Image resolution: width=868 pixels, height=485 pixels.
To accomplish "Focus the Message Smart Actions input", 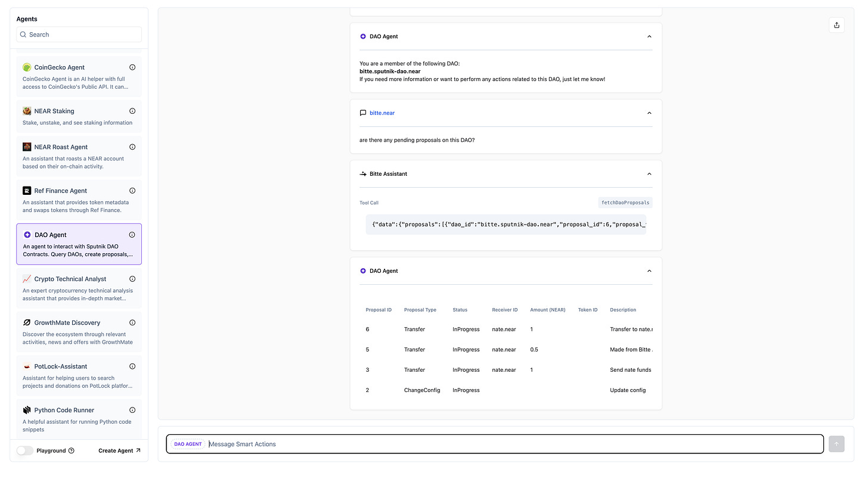I will pyautogui.click(x=495, y=444).
